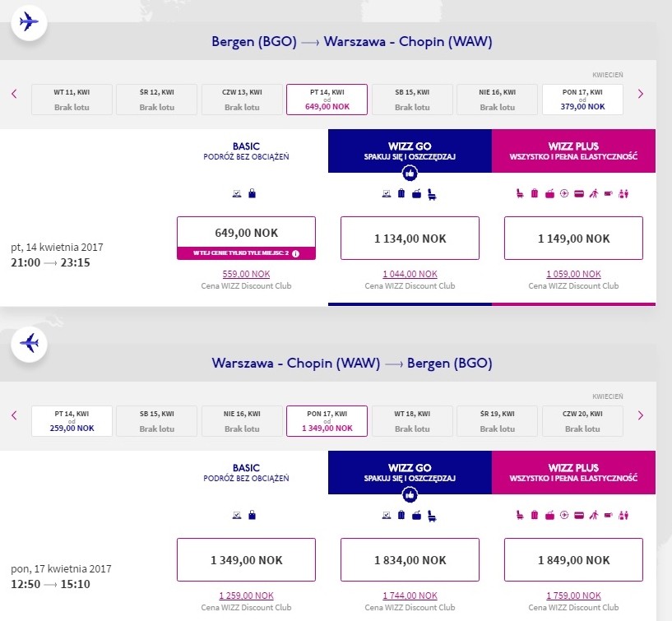Open the 1 744,00 NOK Discount Club price link

[410, 596]
